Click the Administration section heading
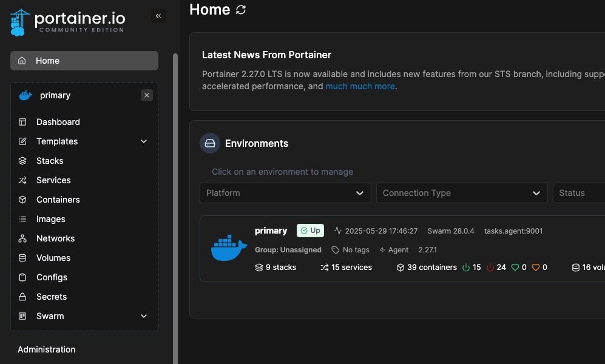605x364 pixels. click(47, 349)
